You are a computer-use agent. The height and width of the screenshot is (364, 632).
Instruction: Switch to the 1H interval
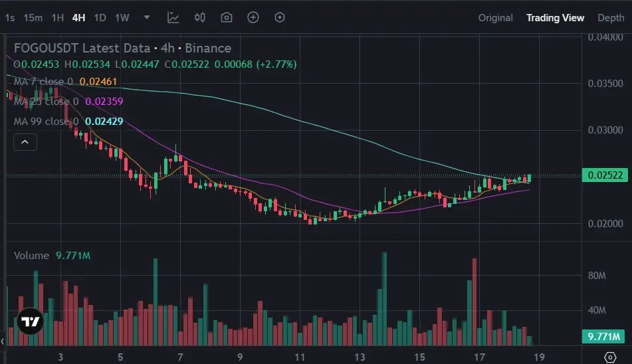[x=58, y=18]
